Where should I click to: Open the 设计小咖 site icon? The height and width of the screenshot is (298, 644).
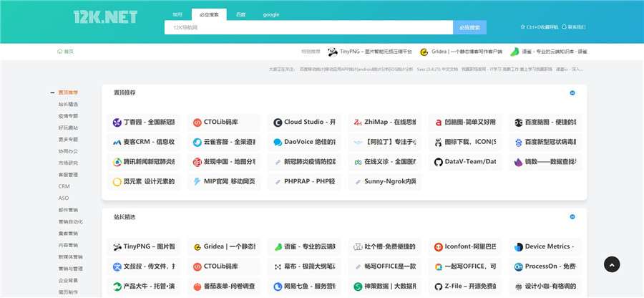[518, 287]
